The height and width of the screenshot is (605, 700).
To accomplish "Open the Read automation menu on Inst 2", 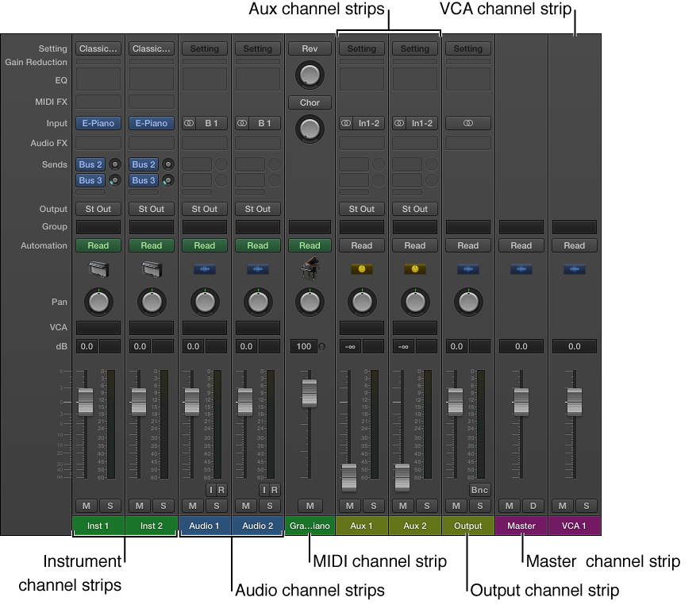I will tap(151, 245).
